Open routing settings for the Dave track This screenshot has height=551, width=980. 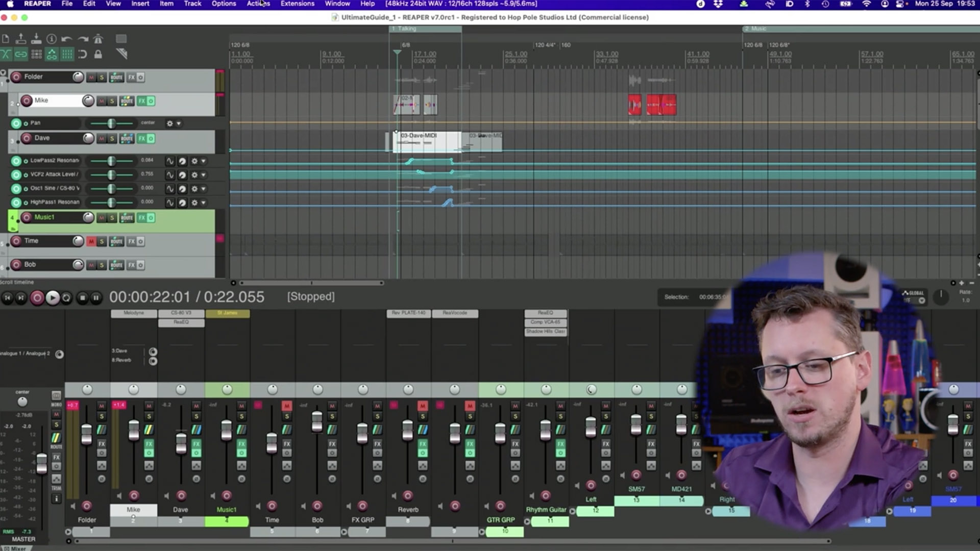click(x=127, y=139)
